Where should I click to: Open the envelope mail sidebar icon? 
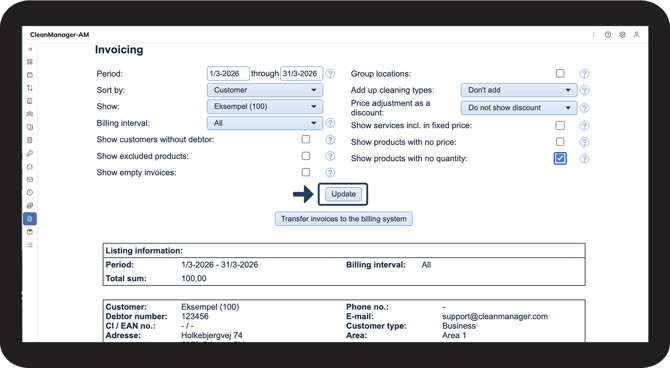tap(30, 180)
